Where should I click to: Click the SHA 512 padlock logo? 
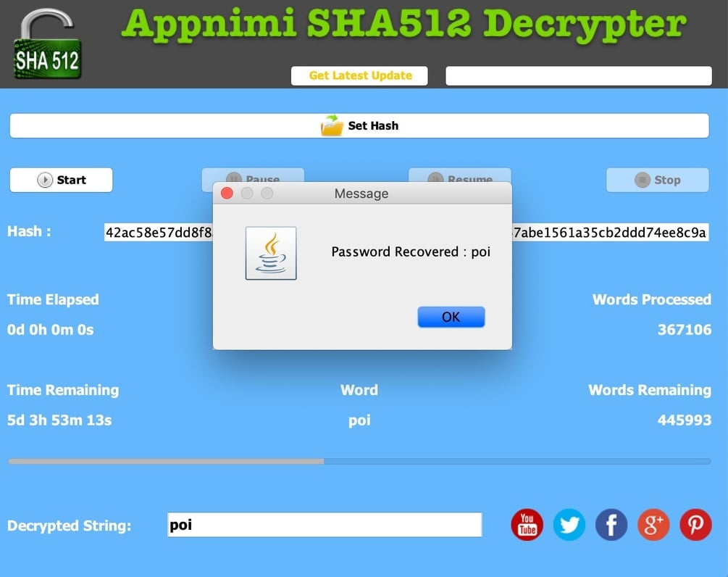point(47,43)
